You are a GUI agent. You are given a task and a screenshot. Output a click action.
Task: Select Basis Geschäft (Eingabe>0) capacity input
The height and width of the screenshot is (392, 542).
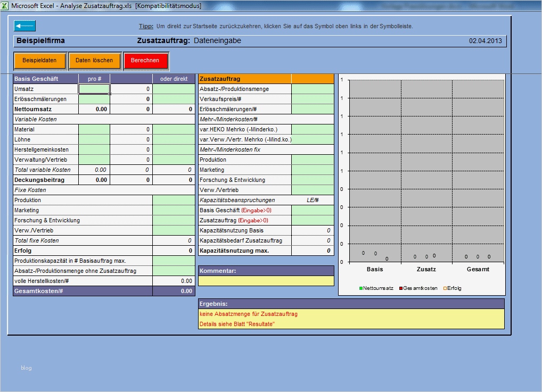[x=313, y=210]
